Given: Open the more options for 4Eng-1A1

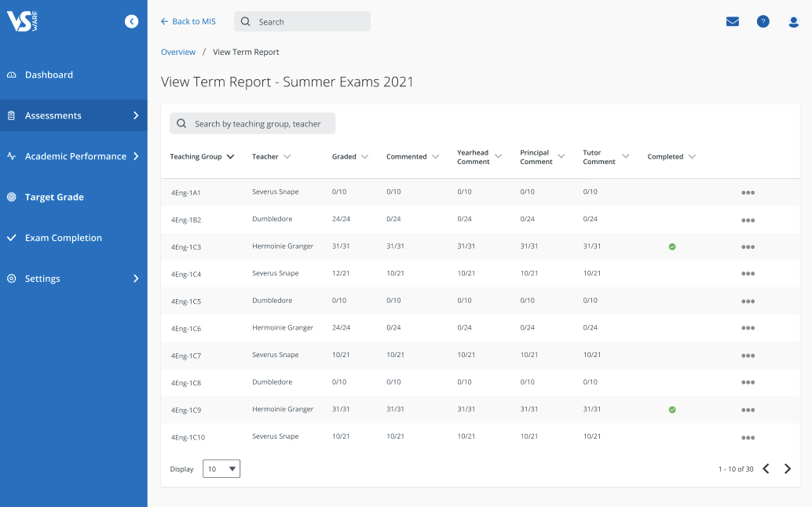Looking at the screenshot, I should click(748, 192).
